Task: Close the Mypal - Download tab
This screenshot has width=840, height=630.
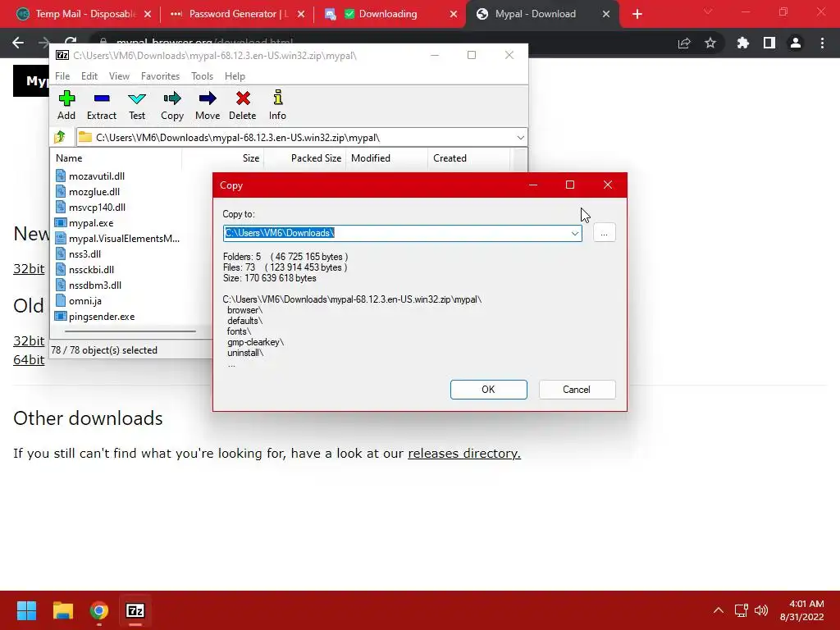Action: (x=606, y=14)
